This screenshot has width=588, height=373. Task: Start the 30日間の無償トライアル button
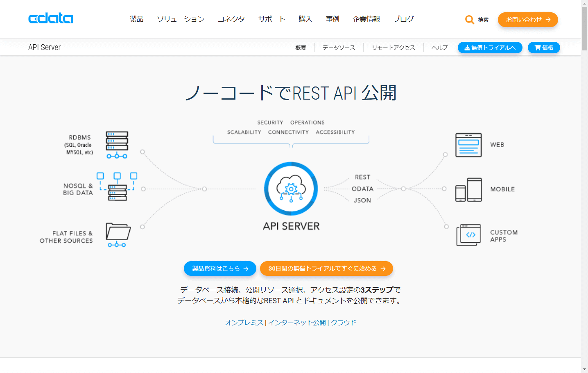326,268
